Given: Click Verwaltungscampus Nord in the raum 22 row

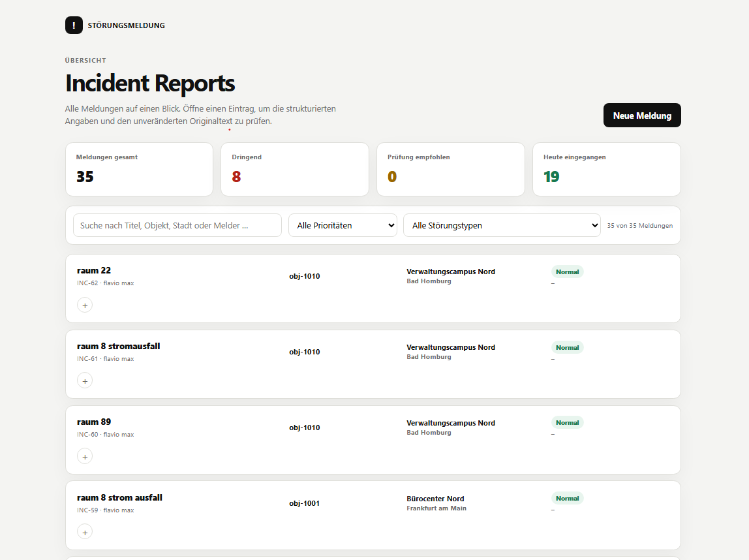Looking at the screenshot, I should [450, 272].
